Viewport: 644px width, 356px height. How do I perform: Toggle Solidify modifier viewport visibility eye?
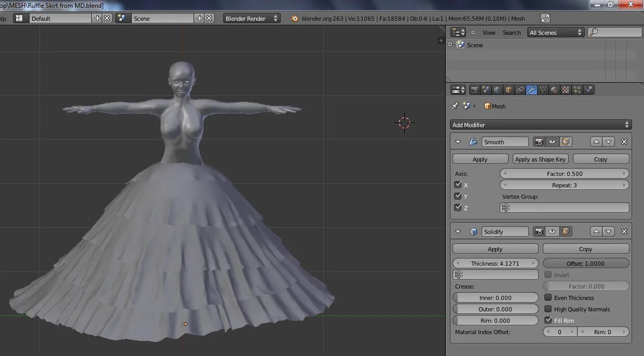[552, 232]
